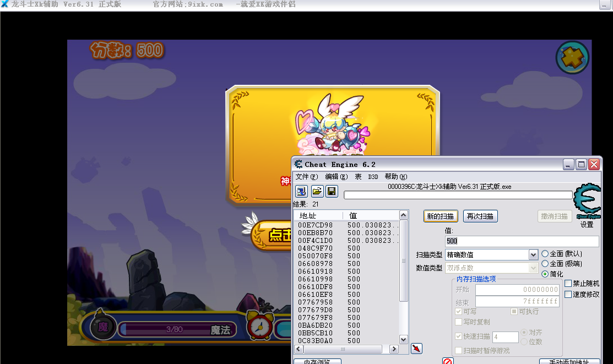Click the 再次扫描 button
Screen dimensions: 613x364
click(480, 216)
